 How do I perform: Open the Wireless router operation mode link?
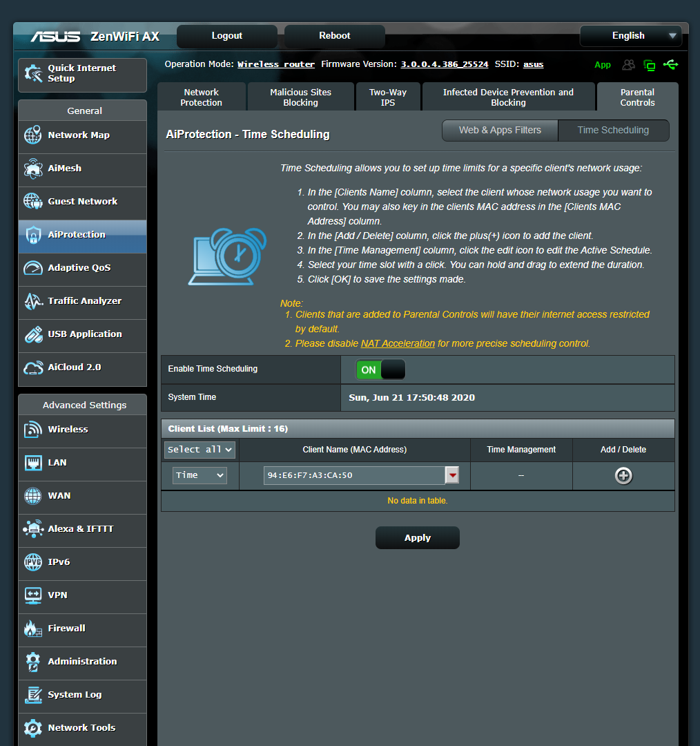tap(276, 64)
